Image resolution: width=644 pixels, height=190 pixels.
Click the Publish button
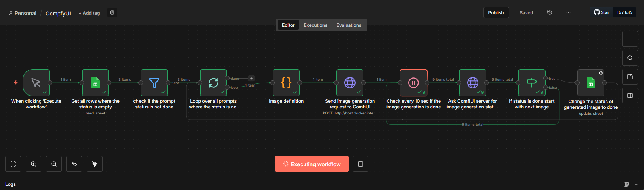point(496,12)
